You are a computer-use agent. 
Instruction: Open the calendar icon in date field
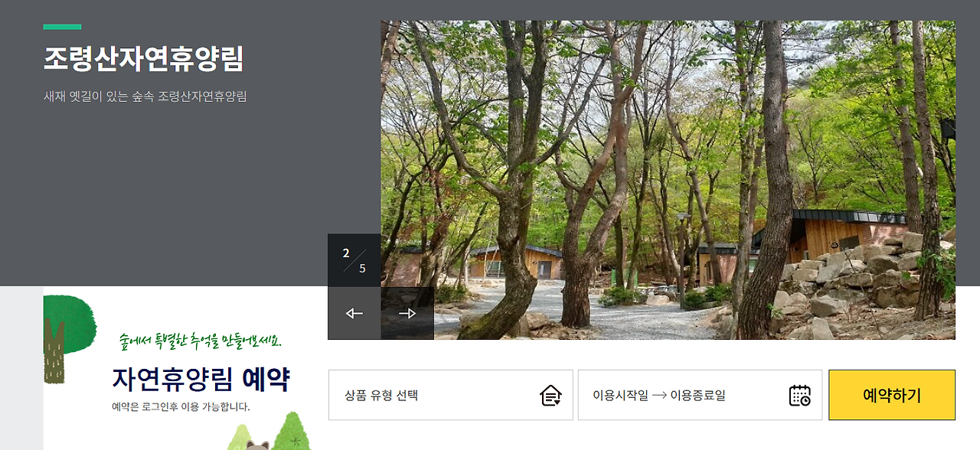coord(799,396)
